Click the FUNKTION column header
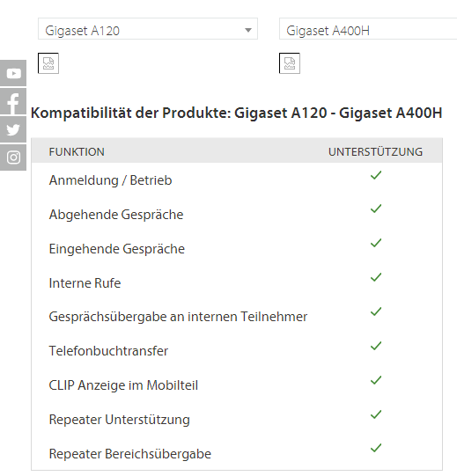 77,152
